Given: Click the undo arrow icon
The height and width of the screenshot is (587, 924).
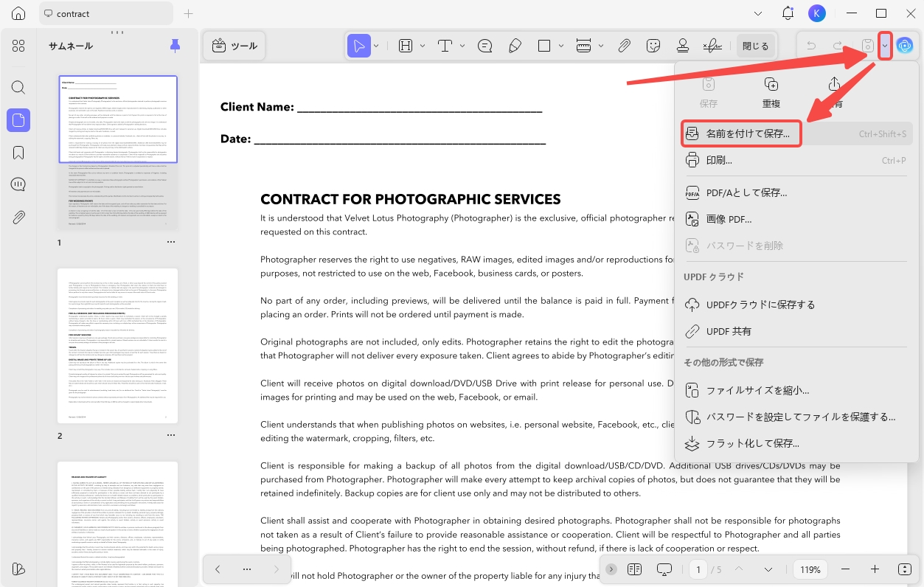Looking at the screenshot, I should [811, 46].
